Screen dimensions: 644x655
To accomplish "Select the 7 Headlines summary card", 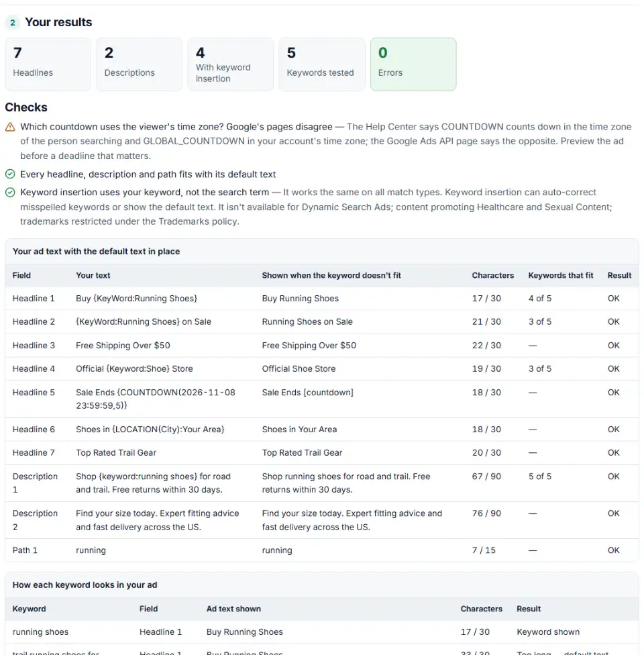I will coord(48,64).
